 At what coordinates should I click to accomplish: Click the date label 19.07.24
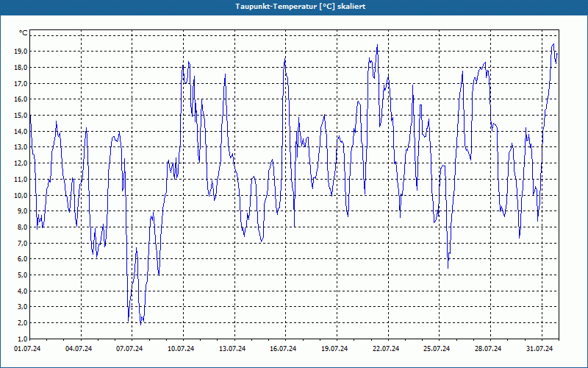point(334,349)
